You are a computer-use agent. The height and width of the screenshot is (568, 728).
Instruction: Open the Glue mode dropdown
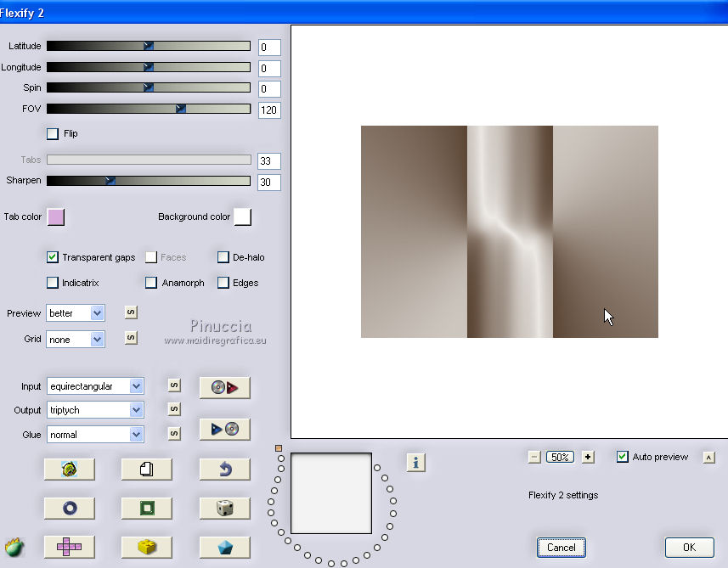pyautogui.click(x=95, y=435)
